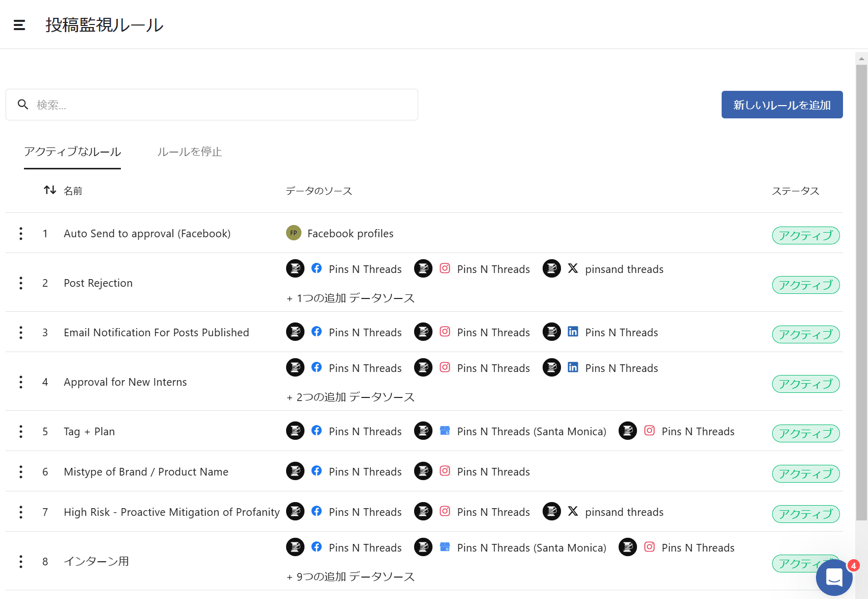The width and height of the screenshot is (868, 599).
Task: Toggle アクティブ status for Auto Send to approval
Action: (x=805, y=235)
